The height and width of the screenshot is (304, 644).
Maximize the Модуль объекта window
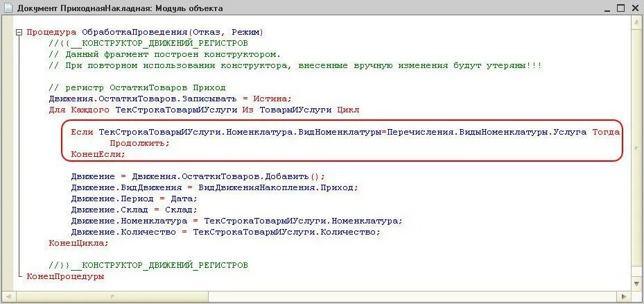pos(621,8)
